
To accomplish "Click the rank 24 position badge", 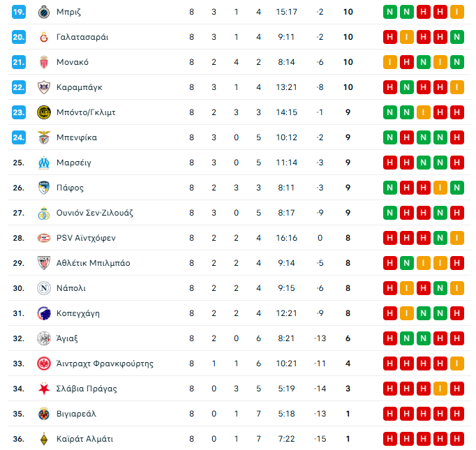I will point(19,137).
